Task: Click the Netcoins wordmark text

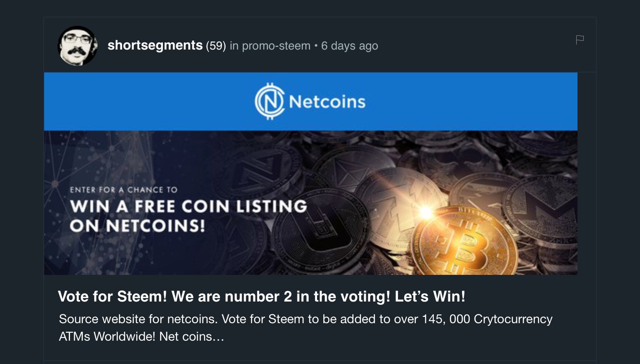Action: coord(327,102)
